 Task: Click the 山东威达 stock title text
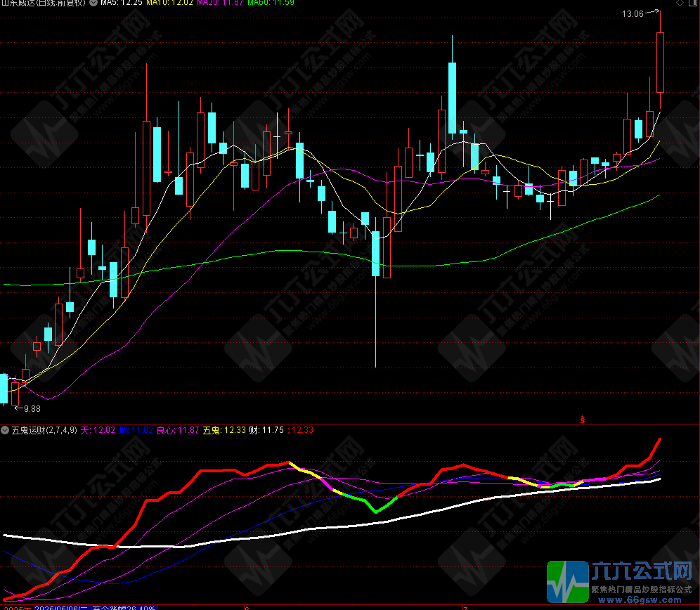pos(44,3)
